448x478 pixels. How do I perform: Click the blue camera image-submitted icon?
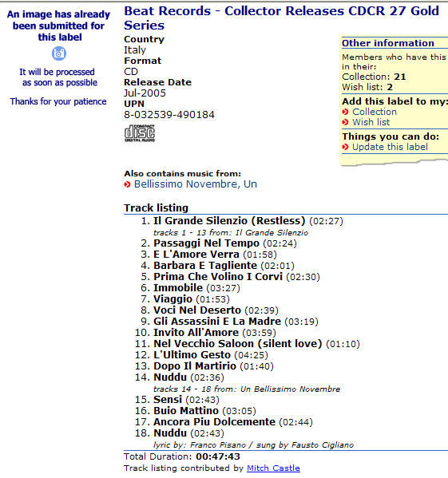[x=59, y=53]
